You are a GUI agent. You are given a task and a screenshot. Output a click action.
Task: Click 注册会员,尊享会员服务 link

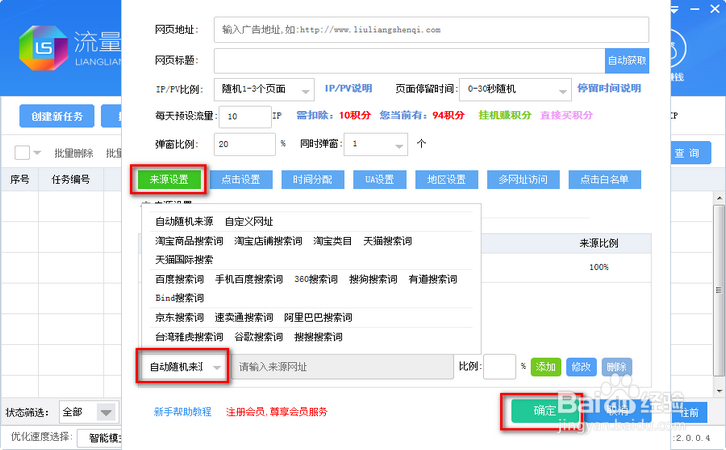pos(276,412)
